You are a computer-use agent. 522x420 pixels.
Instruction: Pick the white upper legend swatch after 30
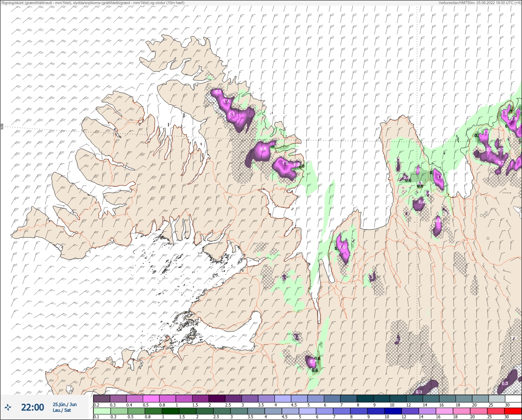coord(513,398)
